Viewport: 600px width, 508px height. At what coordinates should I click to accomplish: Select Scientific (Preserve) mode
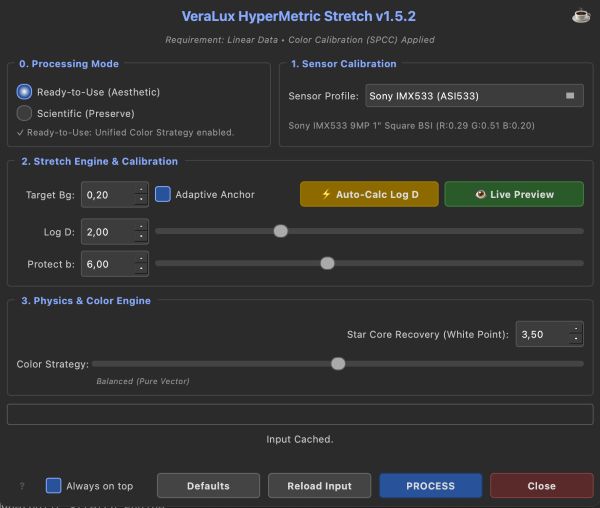(x=25, y=113)
